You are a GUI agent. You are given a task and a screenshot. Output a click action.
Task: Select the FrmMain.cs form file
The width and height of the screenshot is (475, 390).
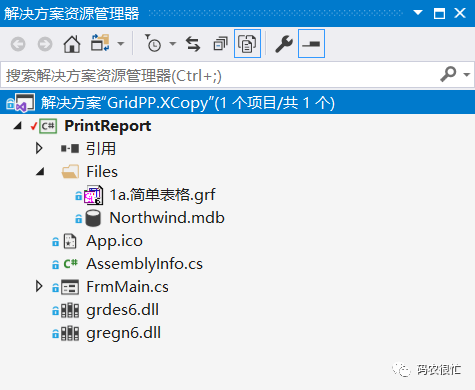(127, 287)
